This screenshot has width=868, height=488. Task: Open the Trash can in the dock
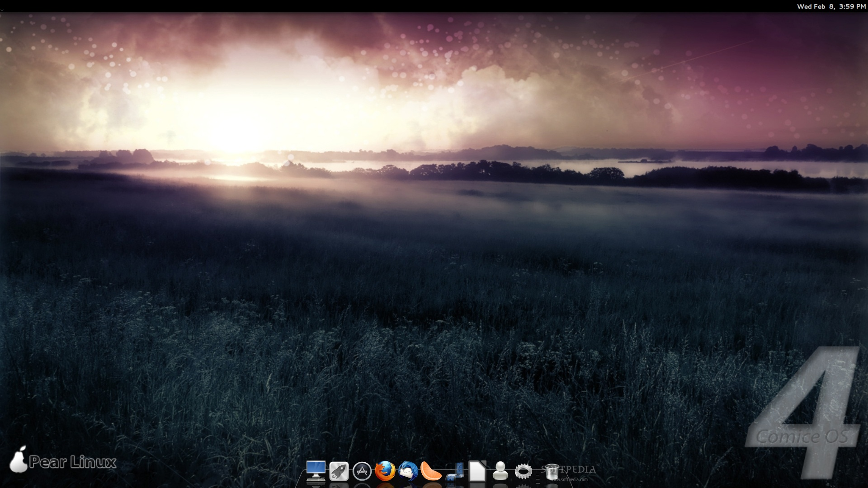click(552, 472)
